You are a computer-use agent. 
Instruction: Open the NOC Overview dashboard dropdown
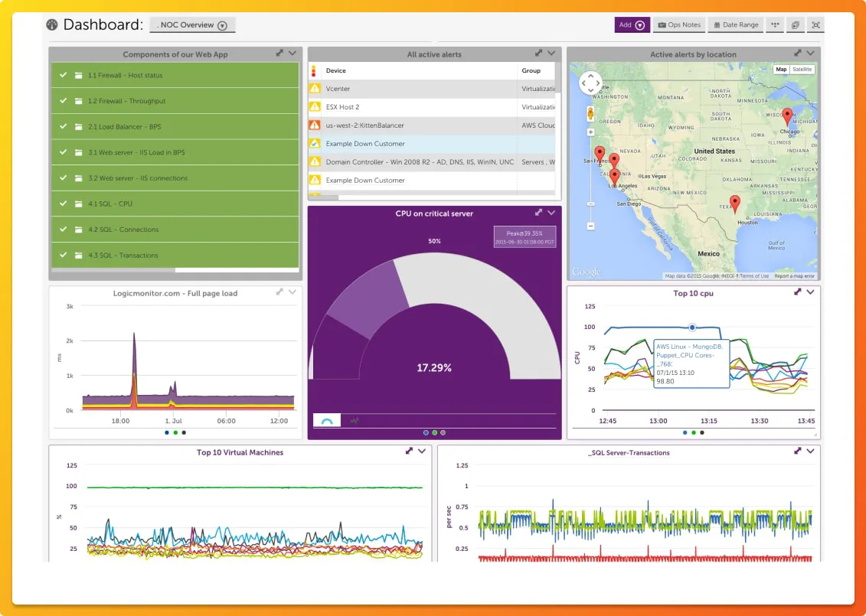tap(193, 24)
